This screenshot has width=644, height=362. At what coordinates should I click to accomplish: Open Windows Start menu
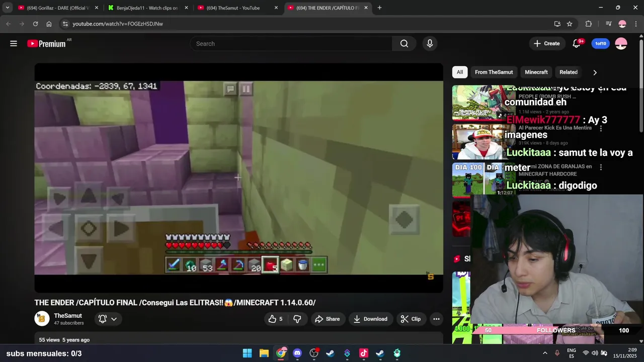point(247,353)
